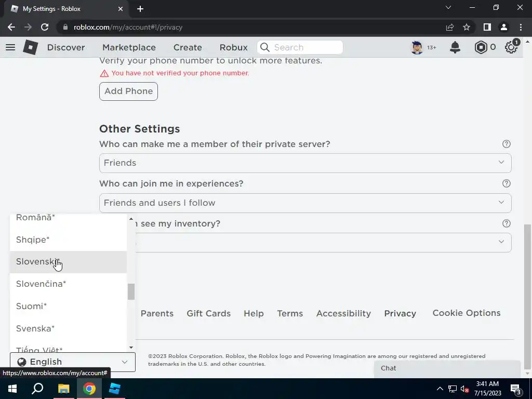This screenshot has height=399, width=532.
Task: Open Cookie Options in the footer
Action: tap(467, 313)
